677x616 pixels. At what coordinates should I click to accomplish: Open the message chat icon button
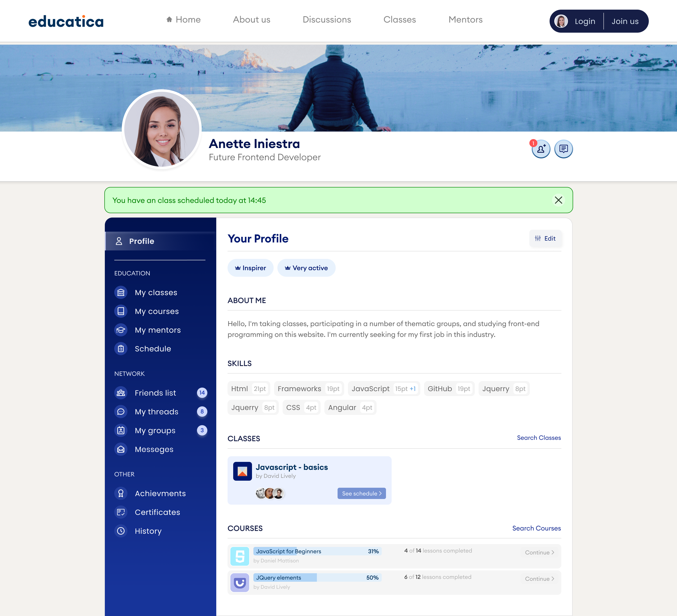tap(563, 149)
